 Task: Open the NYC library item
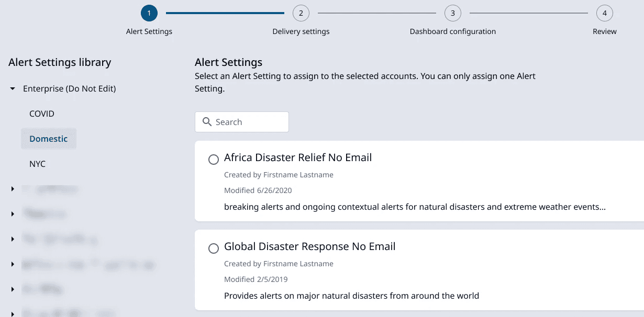(38, 164)
